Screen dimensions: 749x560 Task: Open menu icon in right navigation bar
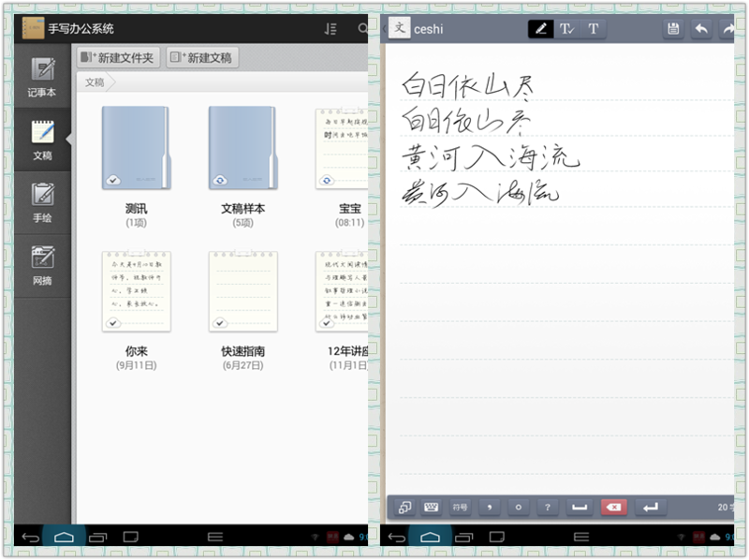point(581,538)
